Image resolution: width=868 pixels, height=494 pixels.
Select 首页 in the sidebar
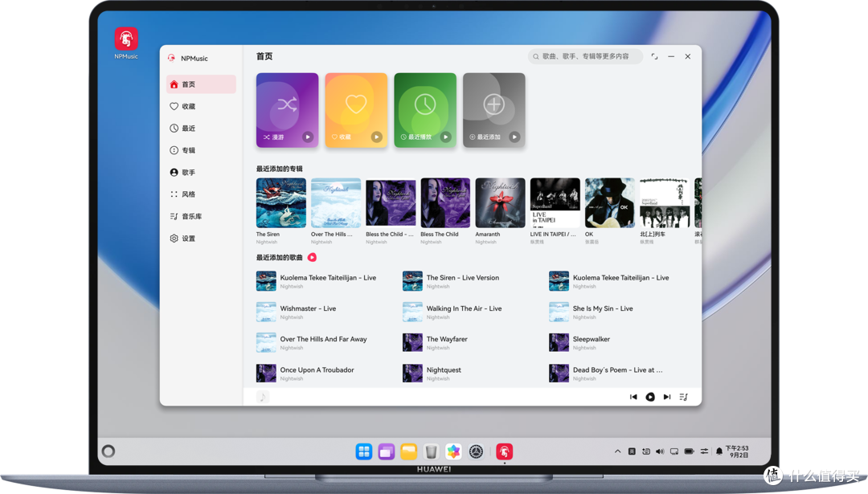[201, 84]
